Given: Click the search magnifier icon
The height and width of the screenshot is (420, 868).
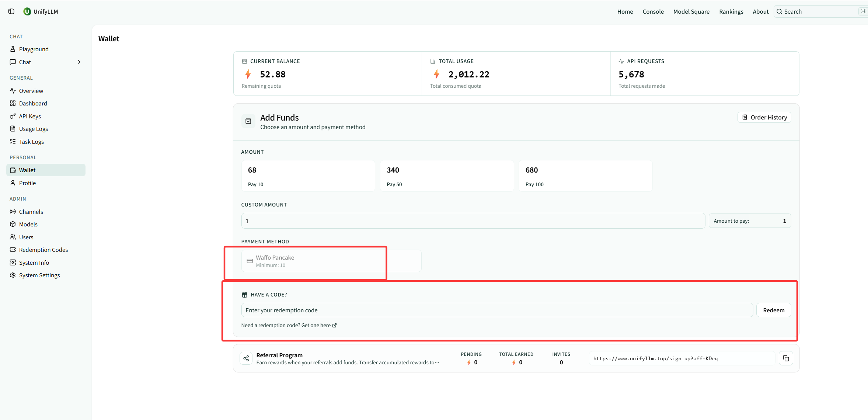Looking at the screenshot, I should (780, 11).
